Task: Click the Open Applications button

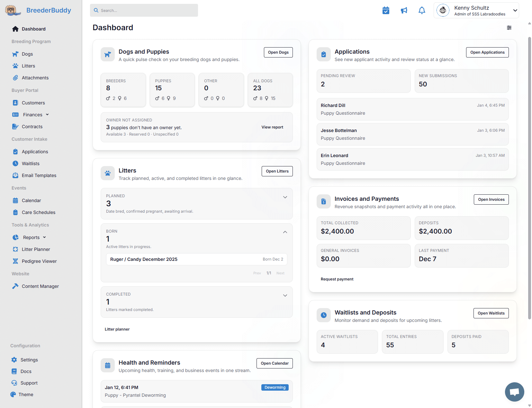Action: [x=487, y=52]
